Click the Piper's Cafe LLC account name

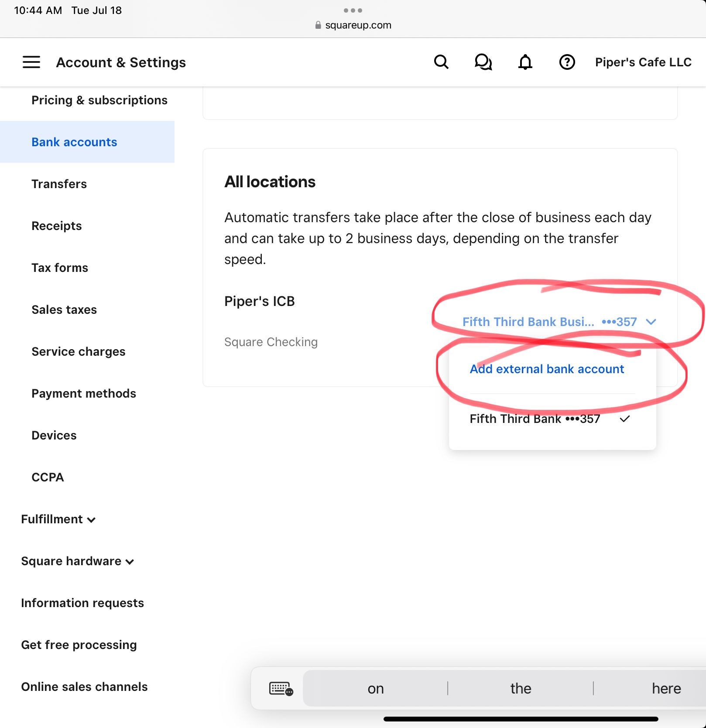point(642,62)
